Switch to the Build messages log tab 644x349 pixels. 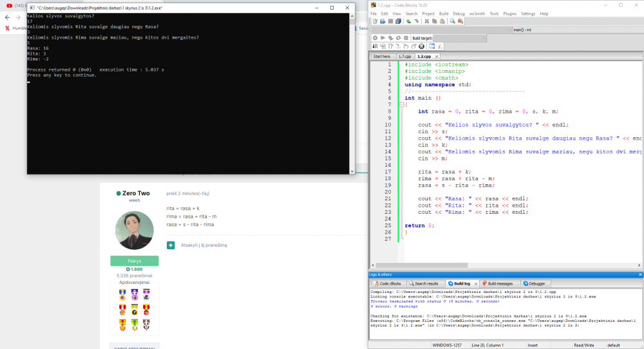[500, 283]
